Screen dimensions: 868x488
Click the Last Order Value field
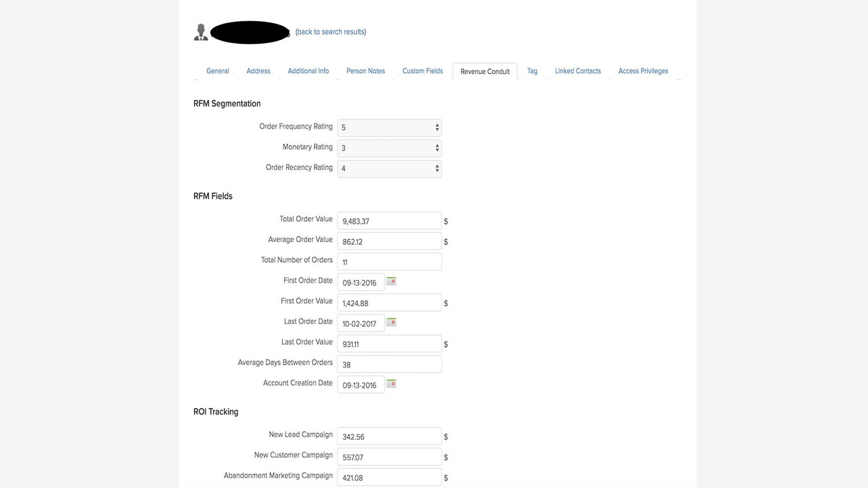click(389, 343)
